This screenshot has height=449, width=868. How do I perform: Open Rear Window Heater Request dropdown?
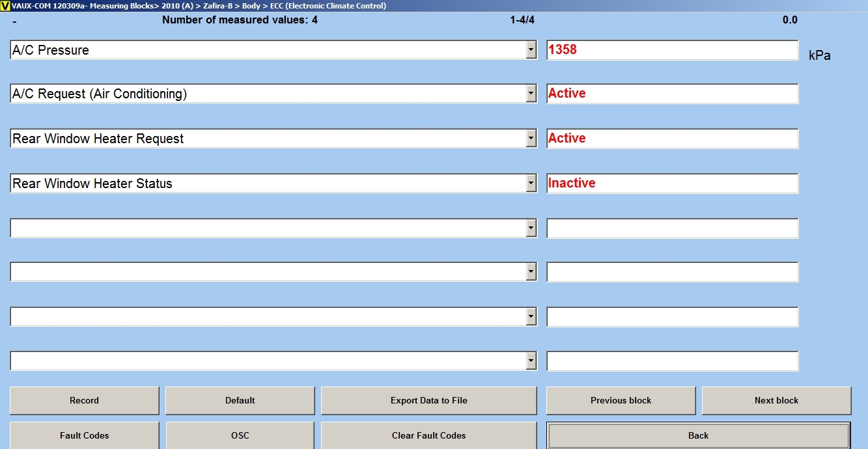tap(531, 139)
